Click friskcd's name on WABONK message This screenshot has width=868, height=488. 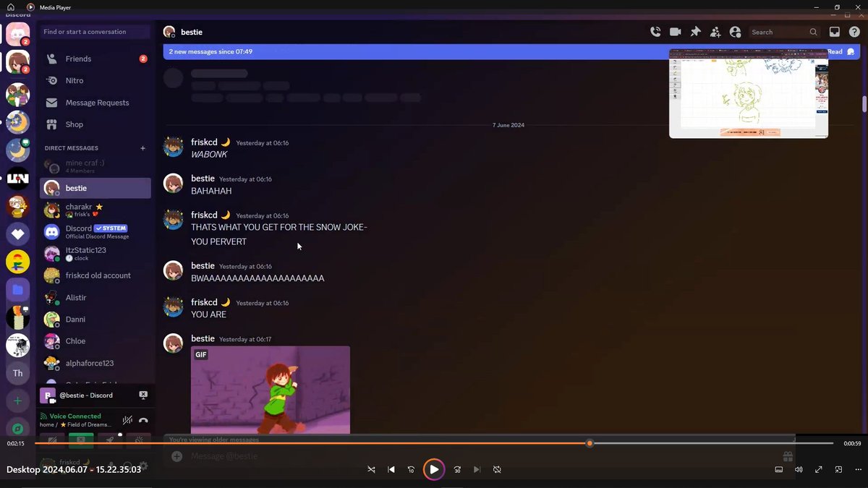[x=205, y=142]
